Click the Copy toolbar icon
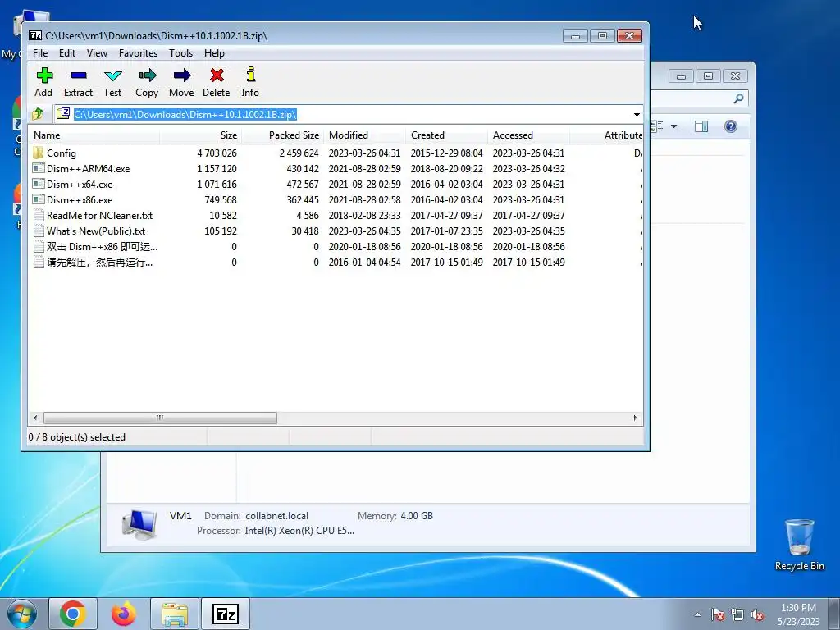This screenshot has width=840, height=630. [x=147, y=75]
